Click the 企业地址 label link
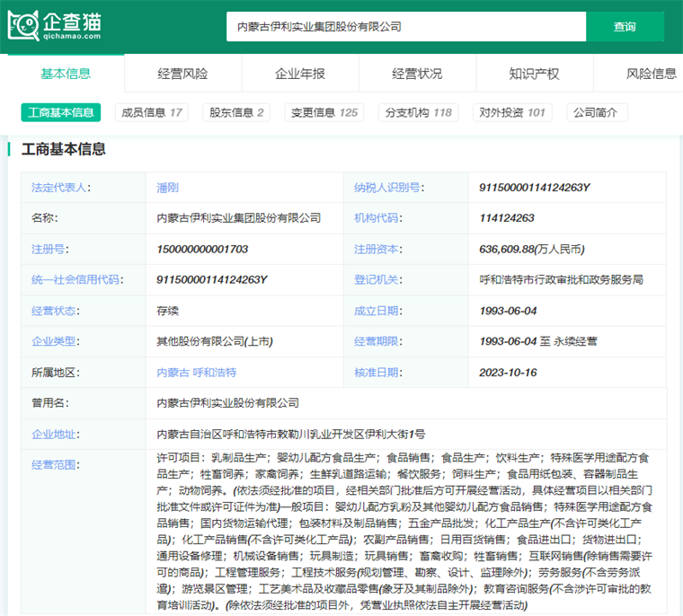 (x=54, y=434)
